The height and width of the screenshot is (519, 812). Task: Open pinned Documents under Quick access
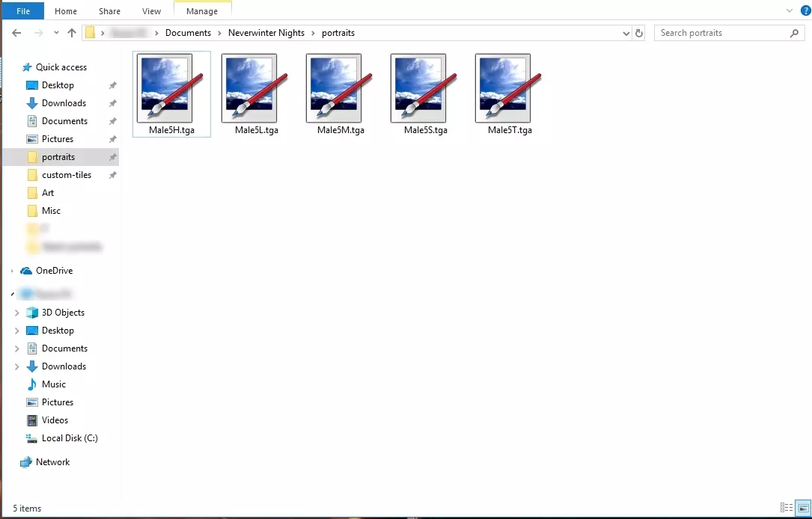pyautogui.click(x=64, y=121)
